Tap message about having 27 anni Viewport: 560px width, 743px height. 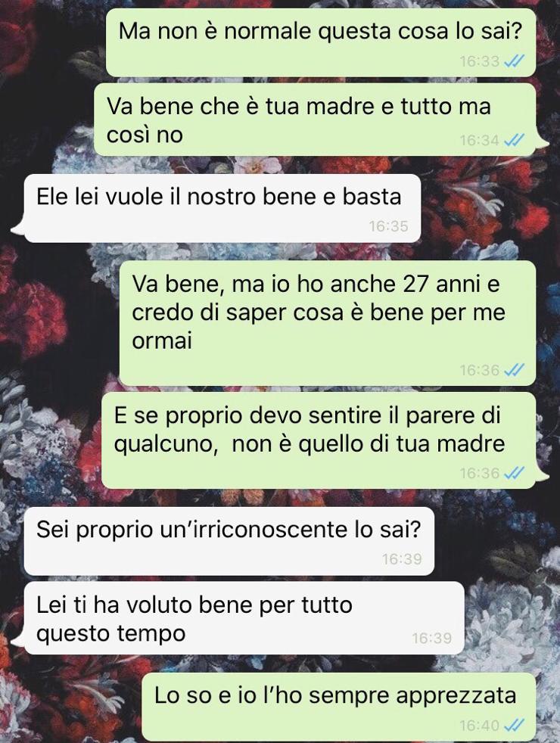[x=328, y=323]
